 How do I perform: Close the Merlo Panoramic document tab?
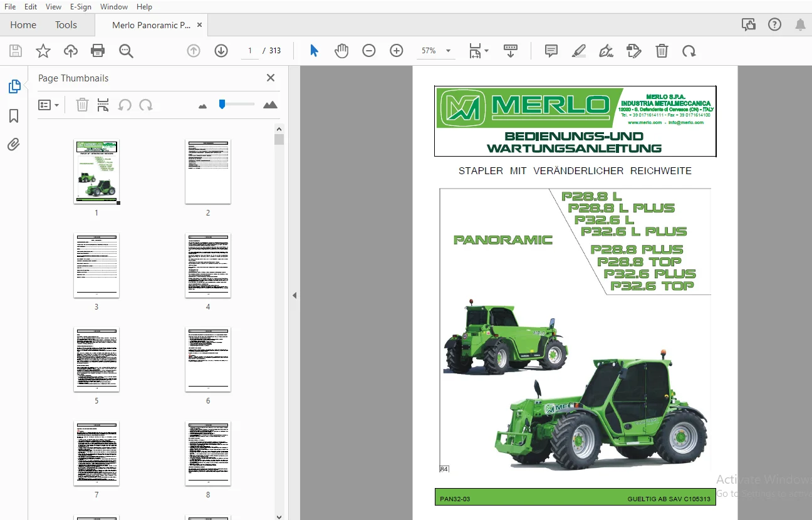200,25
